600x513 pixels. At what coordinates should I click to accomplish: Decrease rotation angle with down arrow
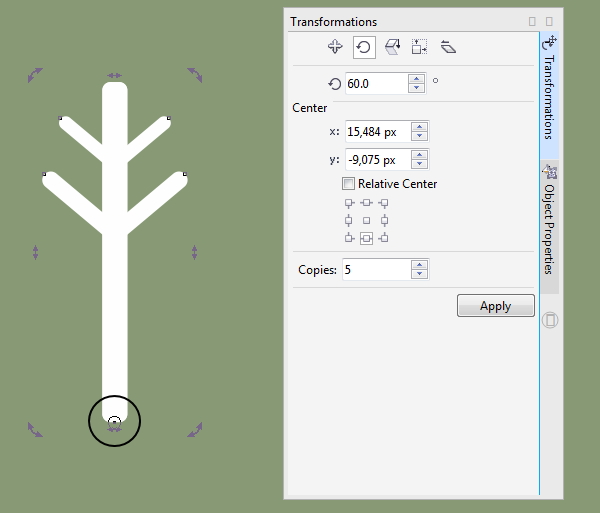(x=416, y=88)
